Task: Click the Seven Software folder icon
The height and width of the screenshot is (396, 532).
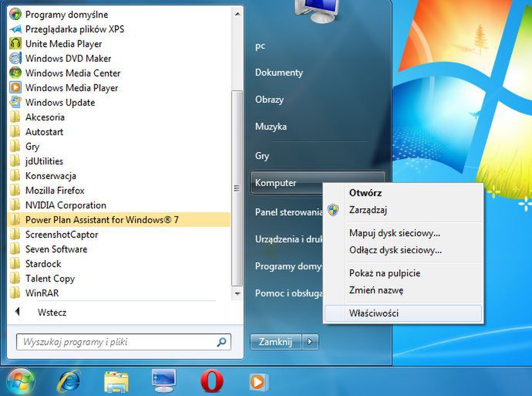Action: 15,249
